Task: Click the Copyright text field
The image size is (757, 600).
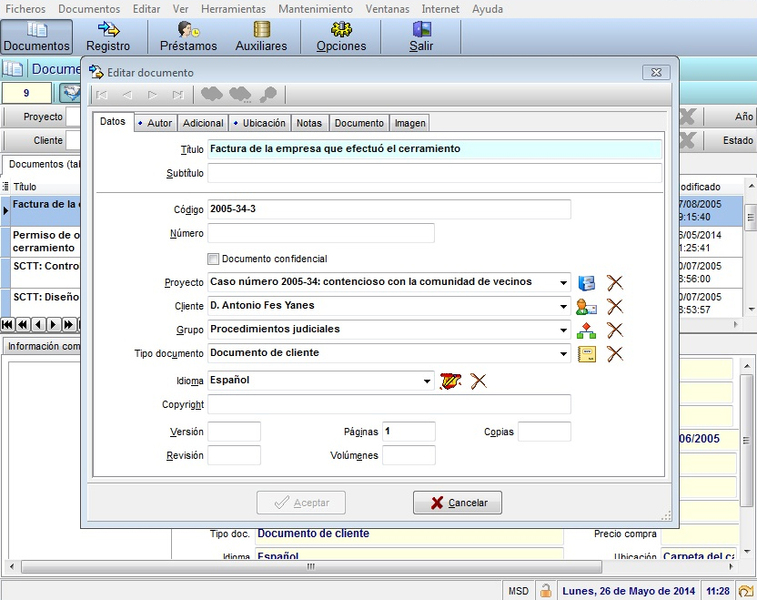Action: 389,405
